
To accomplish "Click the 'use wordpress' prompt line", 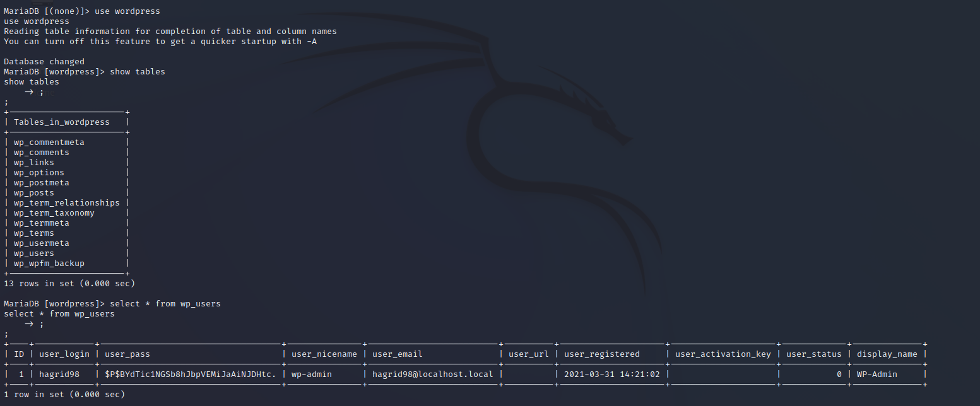I will pyautogui.click(x=82, y=11).
